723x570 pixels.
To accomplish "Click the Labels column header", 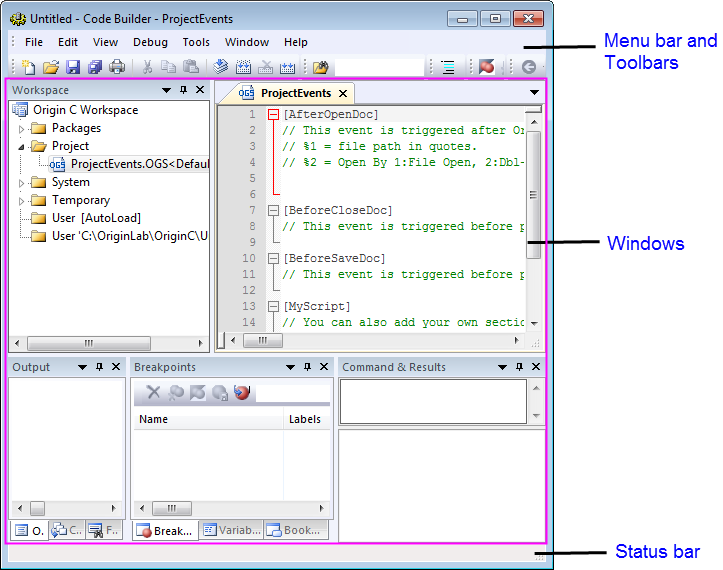I will click(307, 419).
